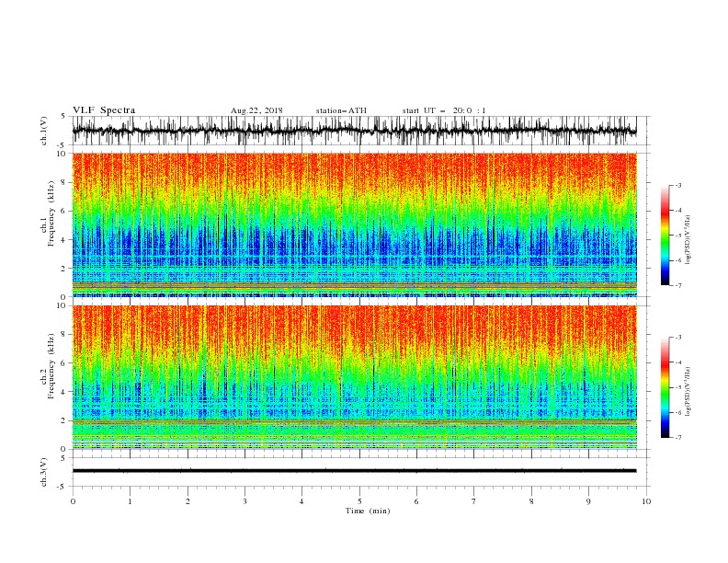728x563 pixels.
Task: Click the time axis tick label '1'
Action: pos(130,501)
